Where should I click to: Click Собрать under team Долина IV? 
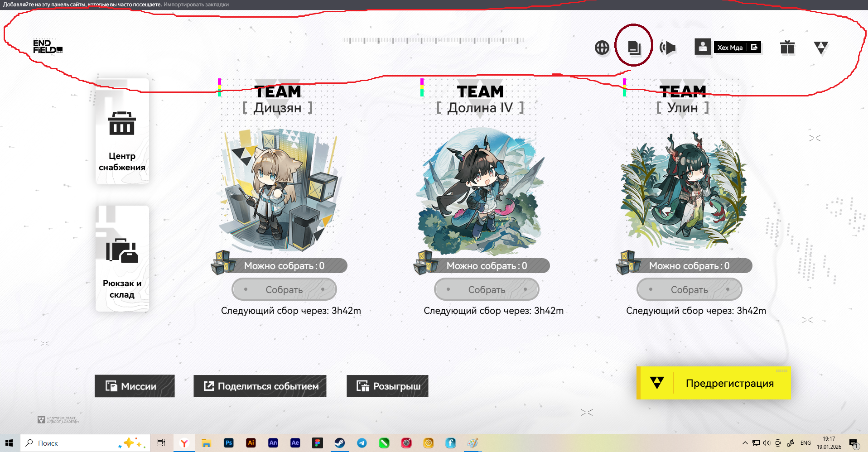(487, 289)
